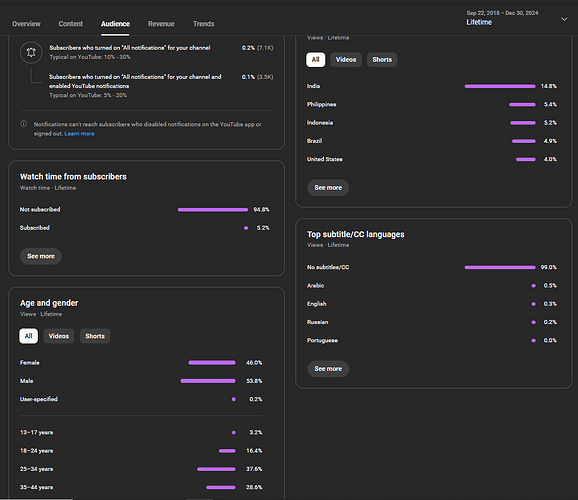
Task: Click the notification bell icon
Action: 31,52
